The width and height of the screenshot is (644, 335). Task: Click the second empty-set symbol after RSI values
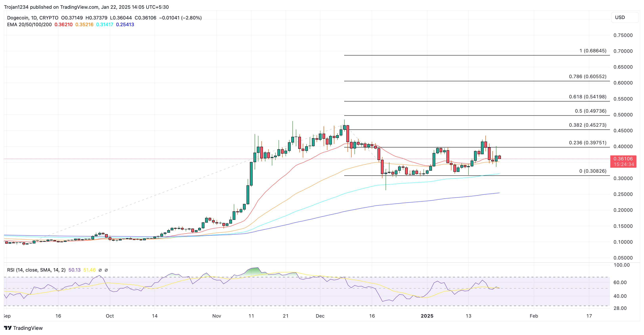tap(106, 270)
